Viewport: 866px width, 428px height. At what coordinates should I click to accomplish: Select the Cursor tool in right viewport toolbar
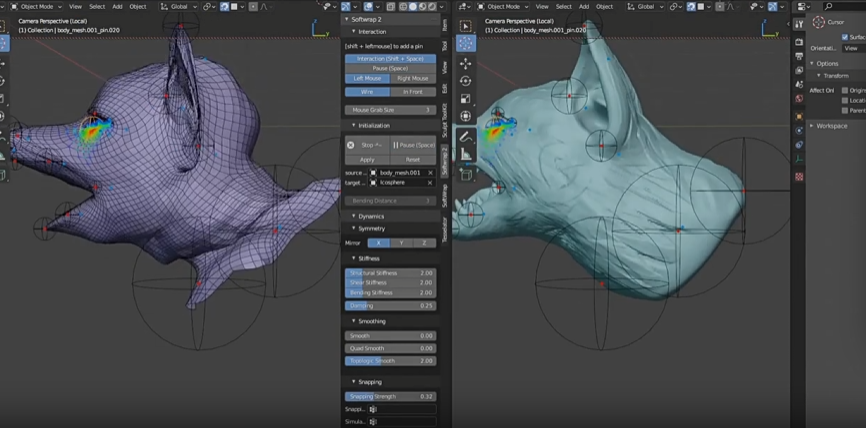pos(466,43)
